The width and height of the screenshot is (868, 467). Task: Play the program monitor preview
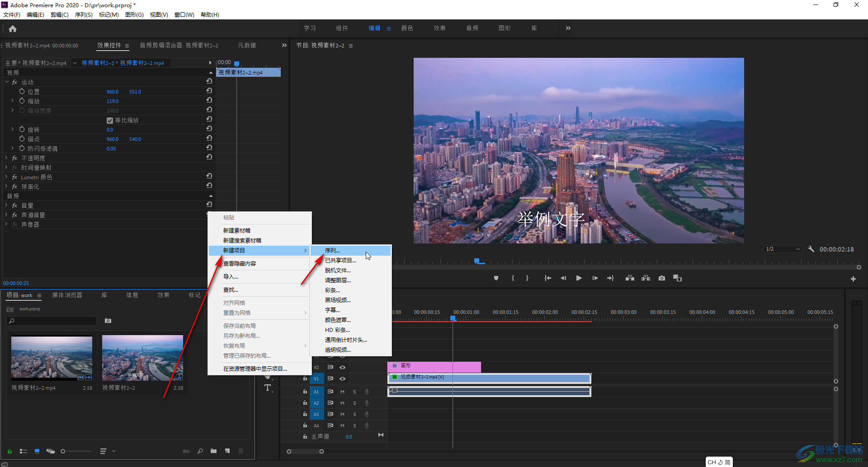(579, 278)
